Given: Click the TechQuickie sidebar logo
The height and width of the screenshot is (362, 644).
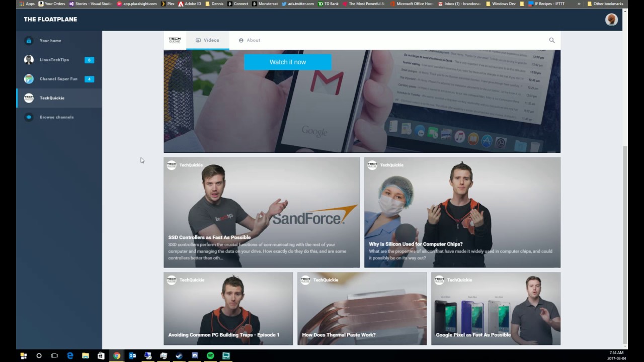Looking at the screenshot, I should [x=29, y=98].
